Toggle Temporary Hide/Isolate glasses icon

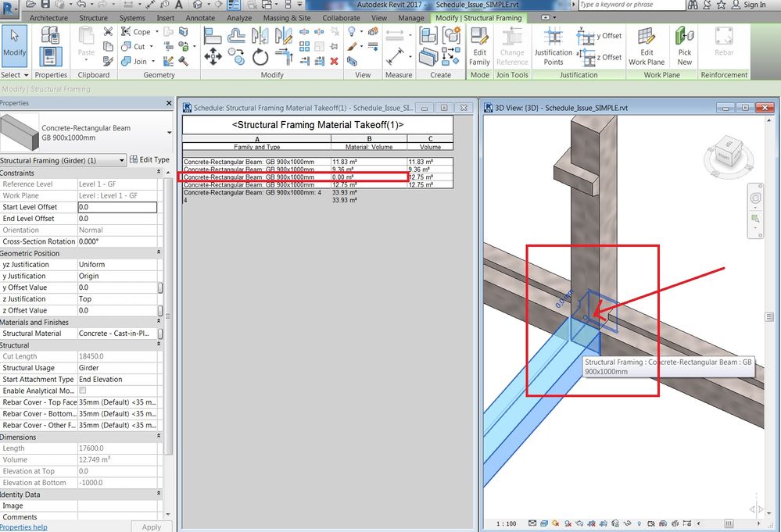[627, 523]
